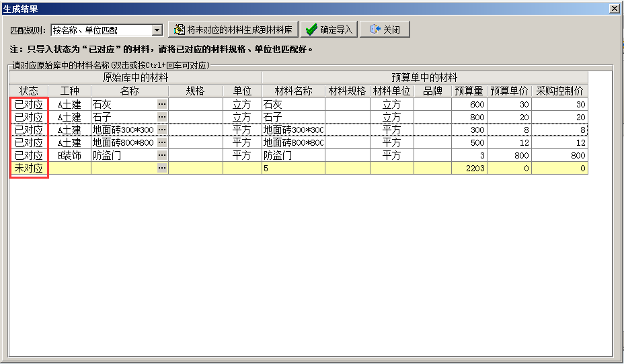Click the ellipsis button beside 石子 name
This screenshot has width=624, height=364.
[x=162, y=117]
